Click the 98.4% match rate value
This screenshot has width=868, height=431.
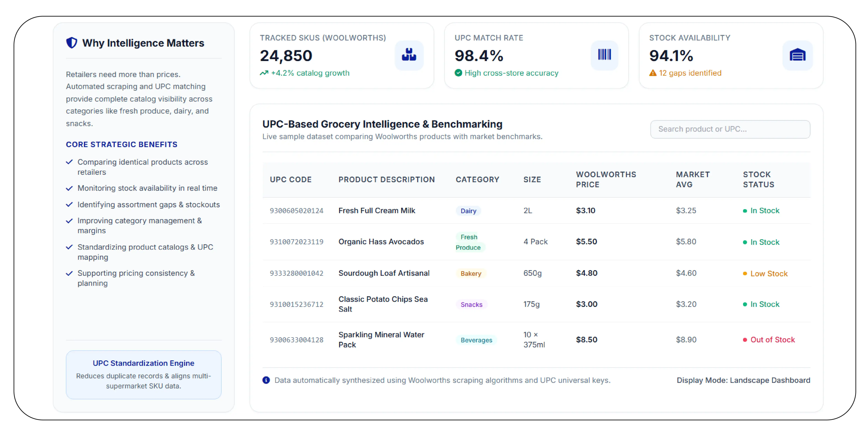pyautogui.click(x=479, y=56)
